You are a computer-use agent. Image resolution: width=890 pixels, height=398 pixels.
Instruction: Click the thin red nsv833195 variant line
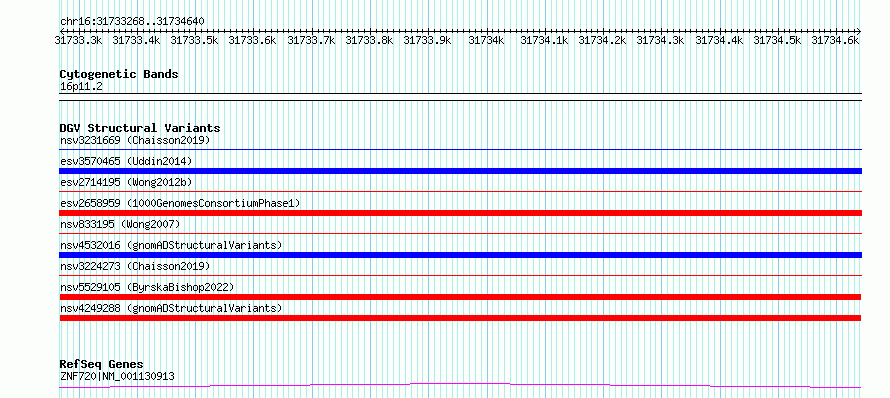click(x=460, y=234)
